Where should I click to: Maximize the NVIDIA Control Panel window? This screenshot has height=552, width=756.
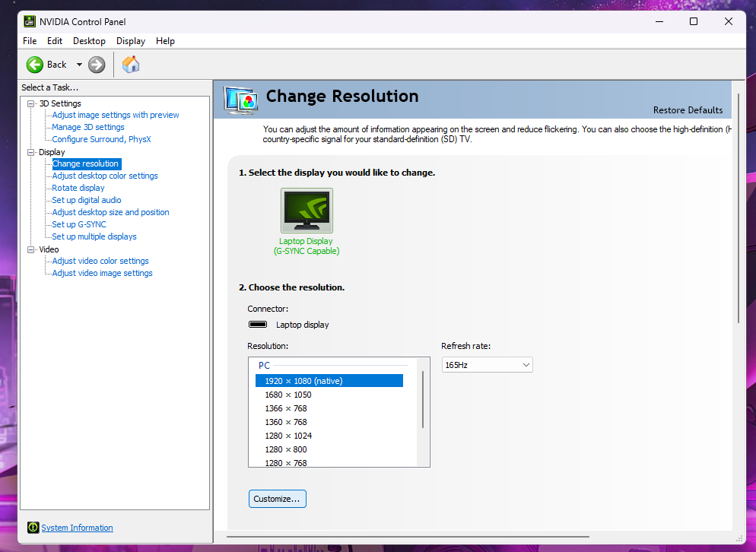click(694, 21)
